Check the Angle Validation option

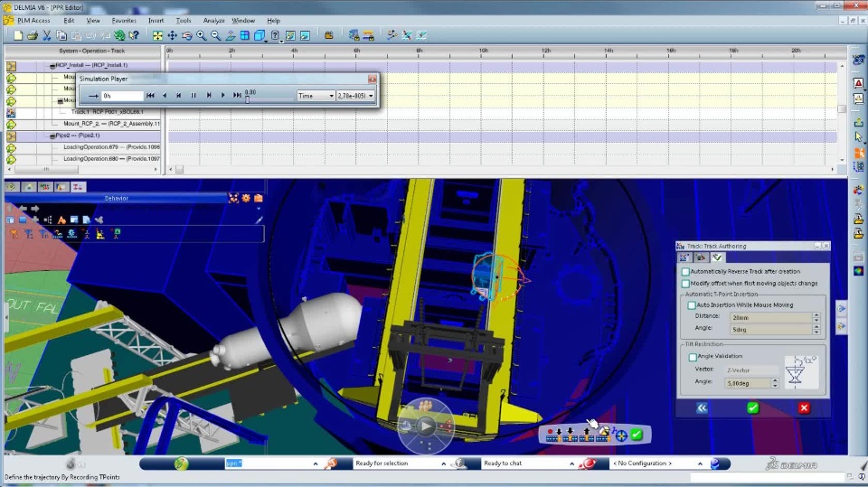click(693, 356)
